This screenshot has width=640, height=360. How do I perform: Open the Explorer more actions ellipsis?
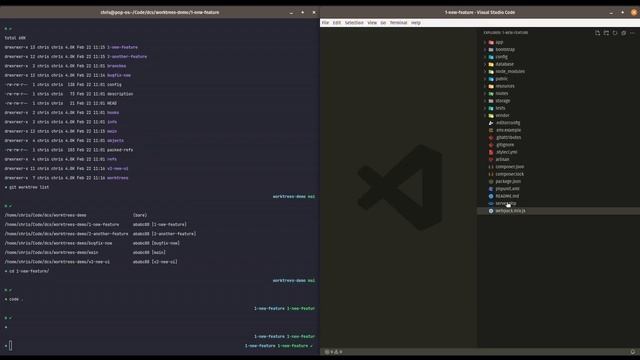pos(632,33)
